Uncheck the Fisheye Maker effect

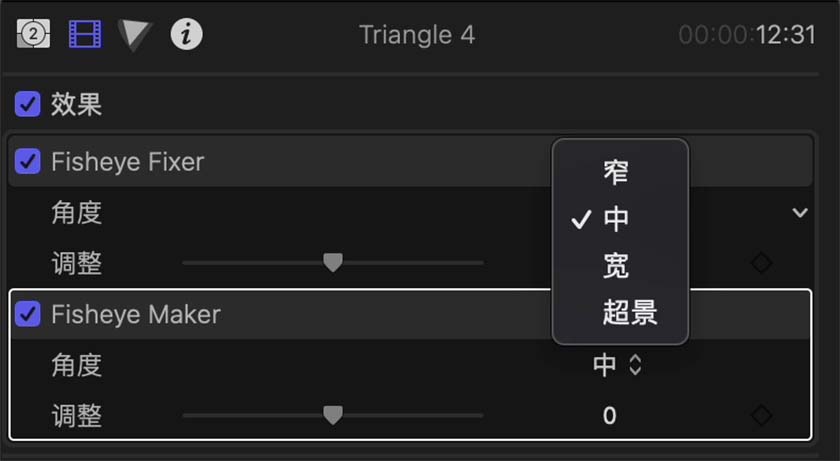point(28,314)
